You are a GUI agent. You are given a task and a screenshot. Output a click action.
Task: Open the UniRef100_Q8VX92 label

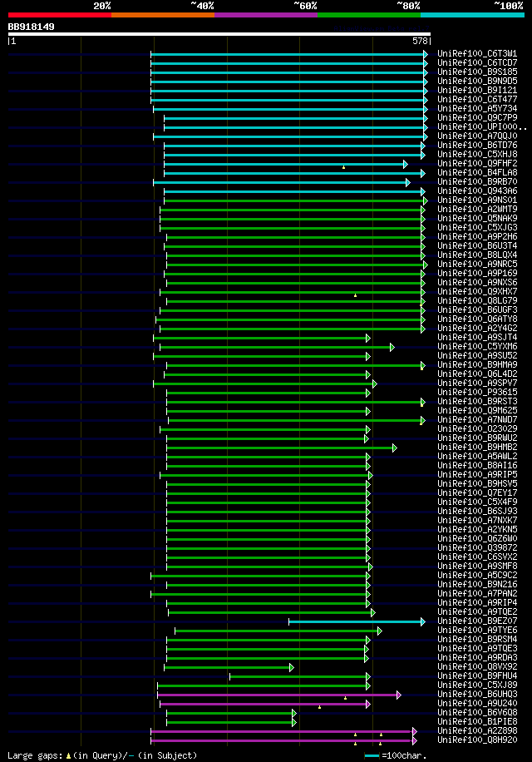click(x=477, y=667)
